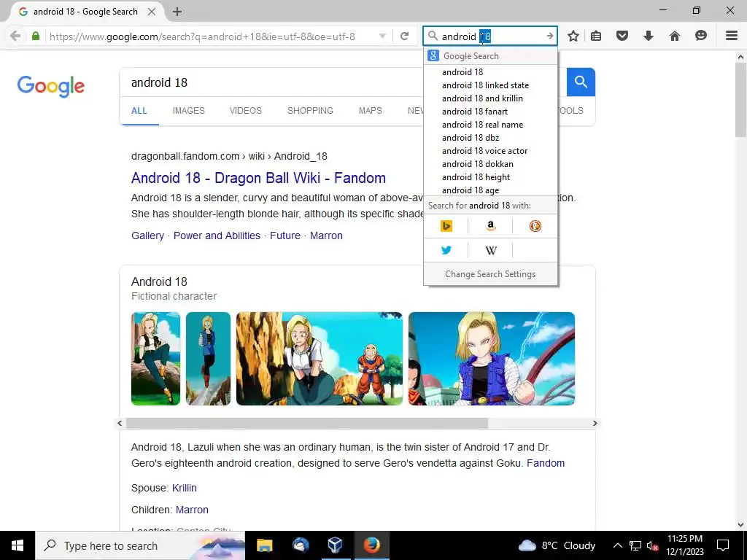
Task: Open File Explorer from taskbar
Action: [264, 545]
